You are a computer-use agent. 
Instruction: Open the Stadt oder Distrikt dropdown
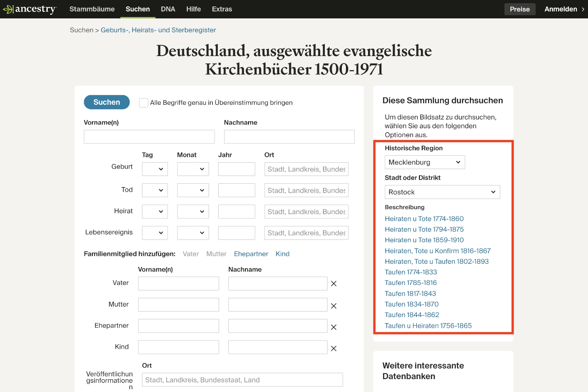coord(442,192)
